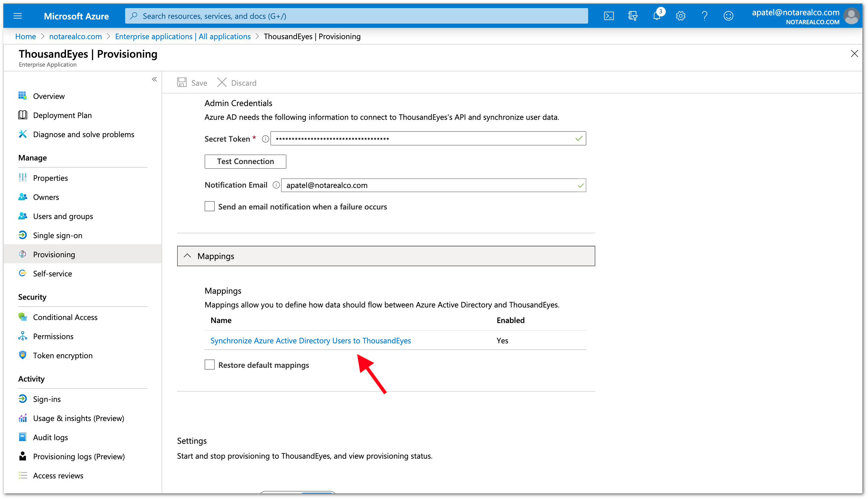Click the Notification Email field
Image resolution: width=868 pixels, height=499 pixels.
(433, 186)
